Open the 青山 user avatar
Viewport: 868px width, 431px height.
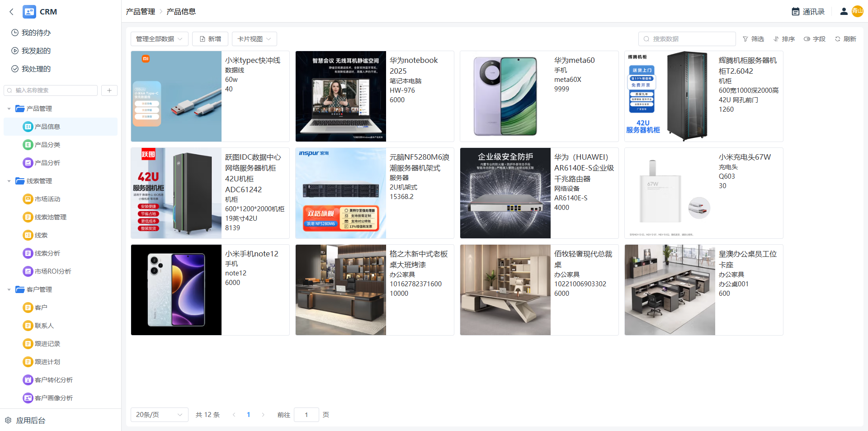coord(858,11)
